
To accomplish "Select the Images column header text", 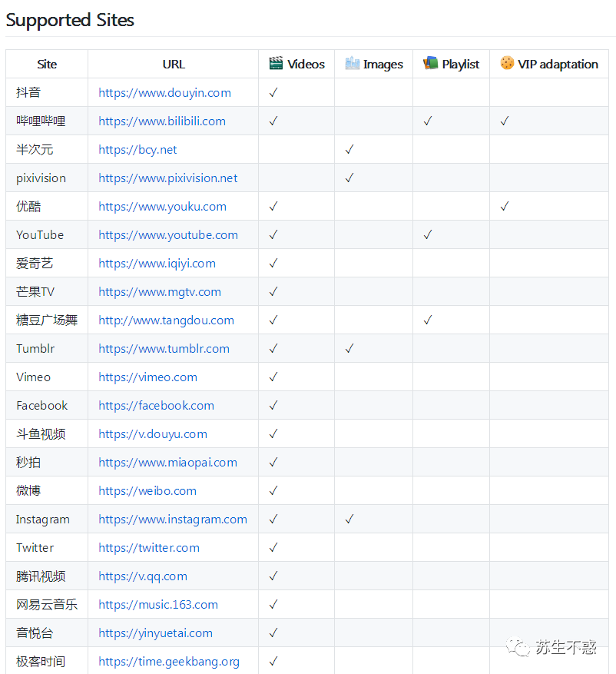I will [383, 64].
